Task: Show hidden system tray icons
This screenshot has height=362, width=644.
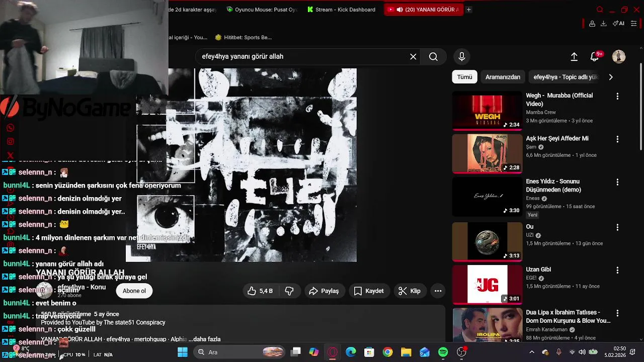Action: [532, 352]
